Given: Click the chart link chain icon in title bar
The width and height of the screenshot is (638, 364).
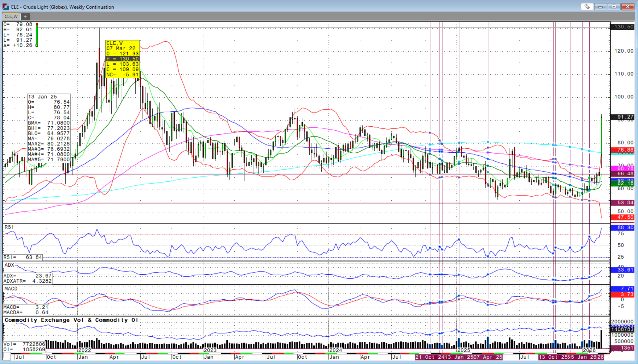Looking at the screenshot, I should click(587, 7).
